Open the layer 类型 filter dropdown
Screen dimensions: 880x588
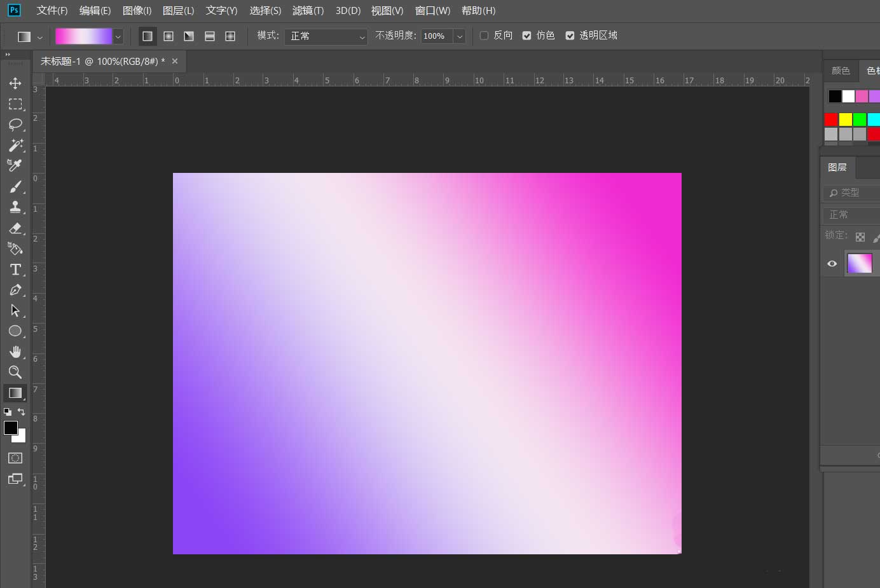point(851,192)
